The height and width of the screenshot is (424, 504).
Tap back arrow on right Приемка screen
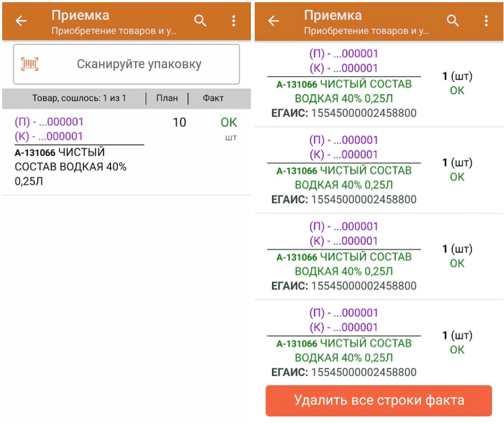pyautogui.click(x=274, y=21)
